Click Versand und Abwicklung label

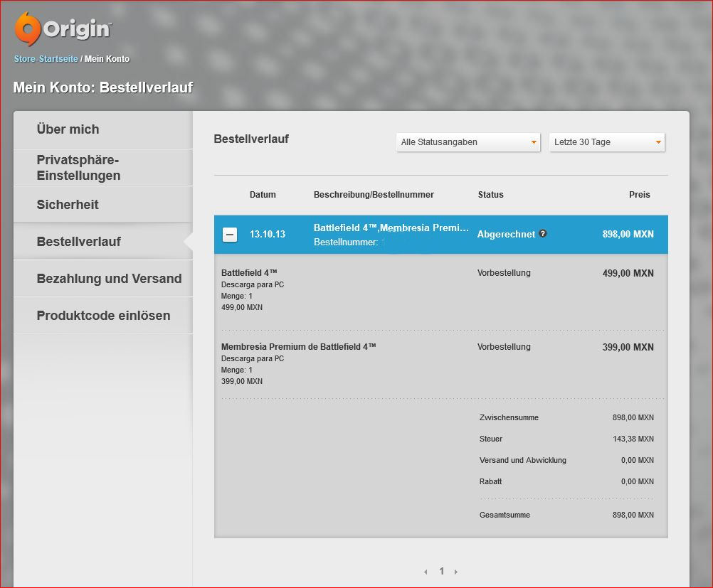(x=523, y=460)
